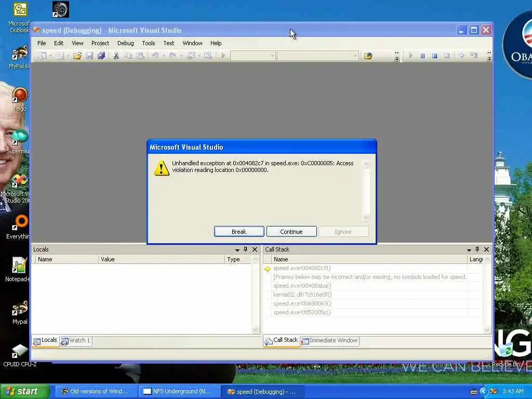Open the solution configuration combo box
Screen dimensions: 532x399
[x=253, y=56]
